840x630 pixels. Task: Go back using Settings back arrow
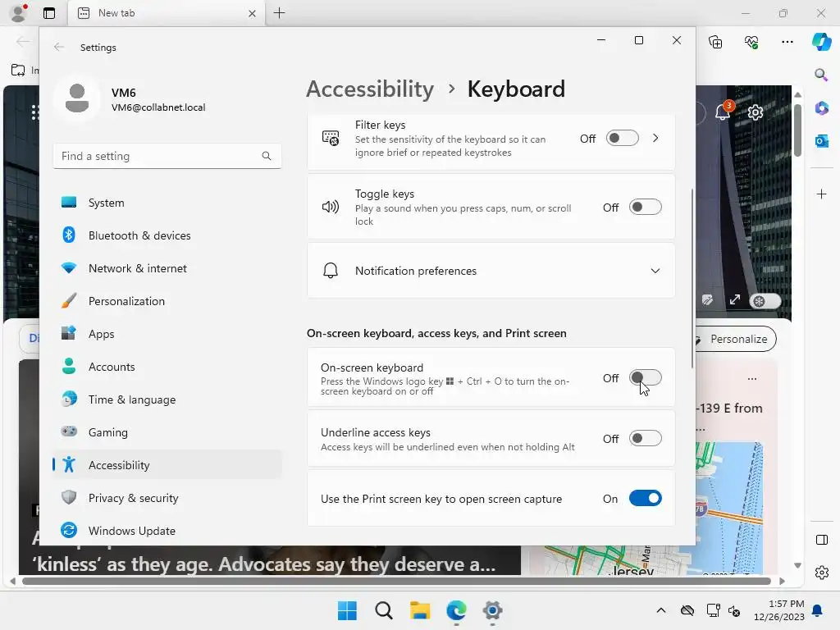tap(59, 47)
